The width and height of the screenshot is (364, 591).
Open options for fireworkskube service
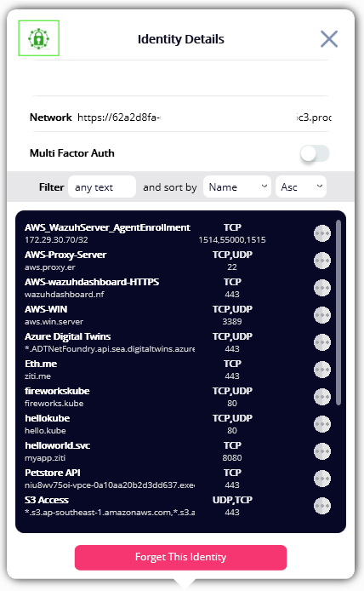coord(322,397)
